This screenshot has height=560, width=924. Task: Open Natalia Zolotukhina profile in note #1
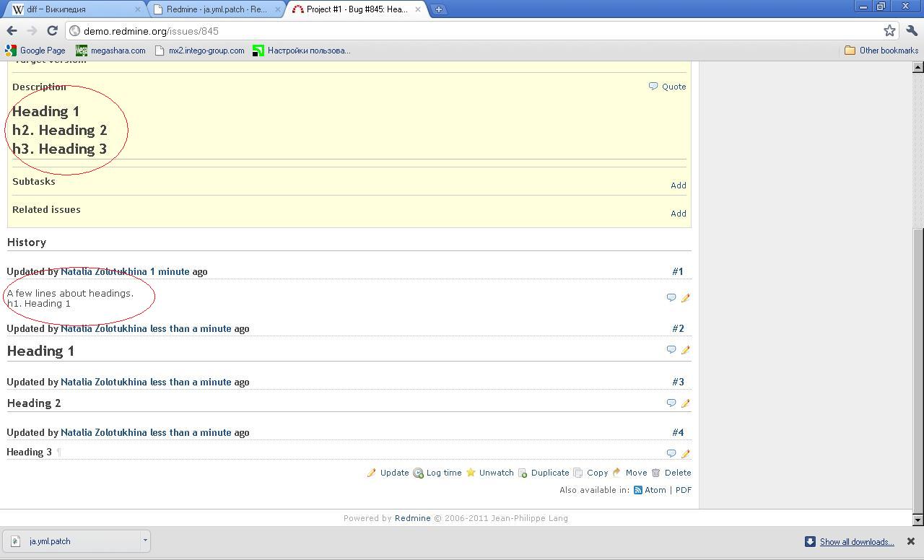(103, 272)
